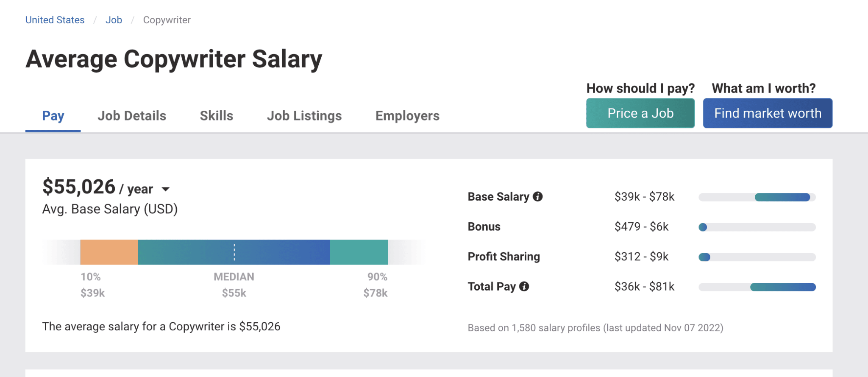The height and width of the screenshot is (377, 868).
Task: Click the 'Based on 1,580 salary profiles' note
Action: point(595,328)
